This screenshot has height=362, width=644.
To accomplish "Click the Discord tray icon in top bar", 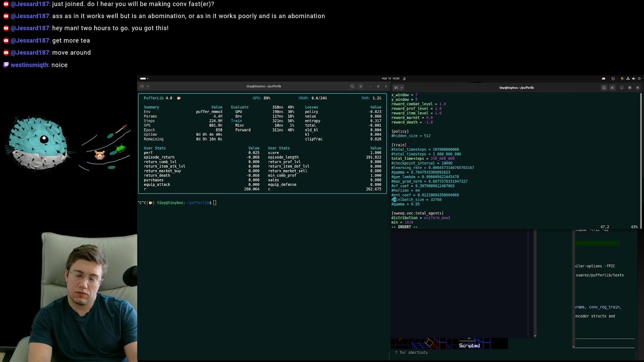I will pyautogui.click(x=604, y=78).
